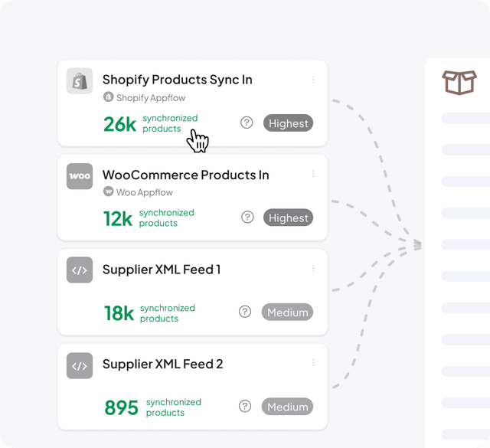Click the Shopify bag icon

(80, 81)
